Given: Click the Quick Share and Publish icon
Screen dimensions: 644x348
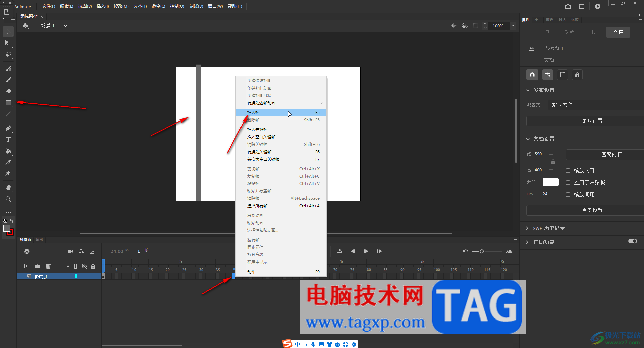Looking at the screenshot, I should (x=568, y=6).
